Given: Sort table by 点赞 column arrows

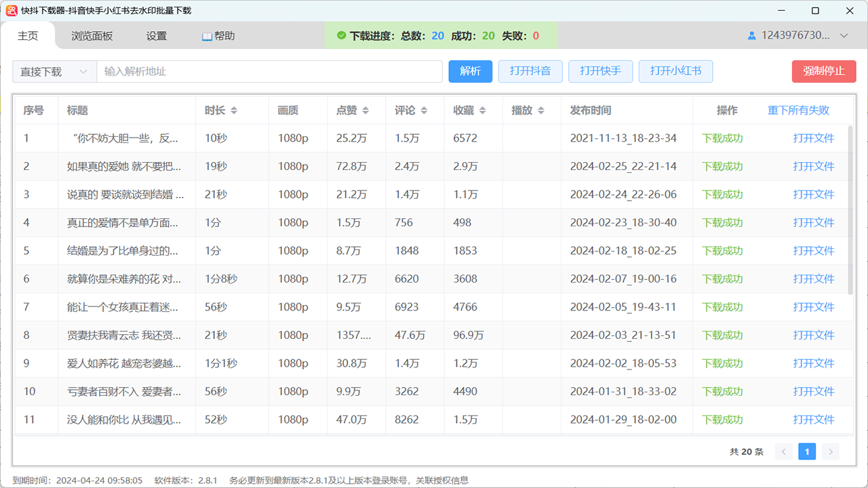Looking at the screenshot, I should click(x=366, y=110).
